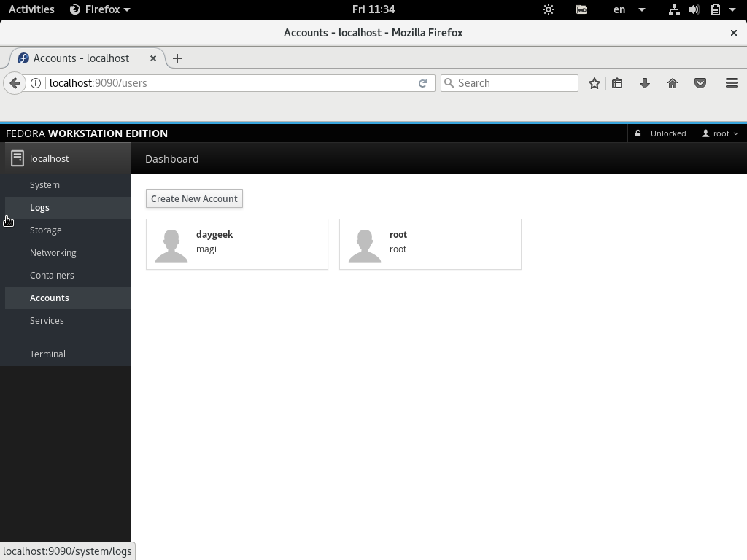
Task: Click the Create New Account button
Action: (x=194, y=198)
